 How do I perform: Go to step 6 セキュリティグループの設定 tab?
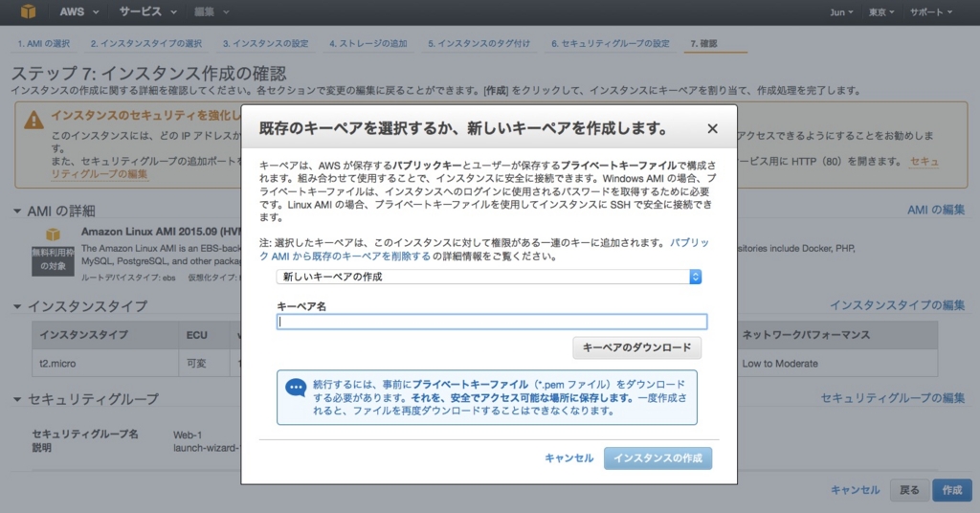click(x=610, y=44)
